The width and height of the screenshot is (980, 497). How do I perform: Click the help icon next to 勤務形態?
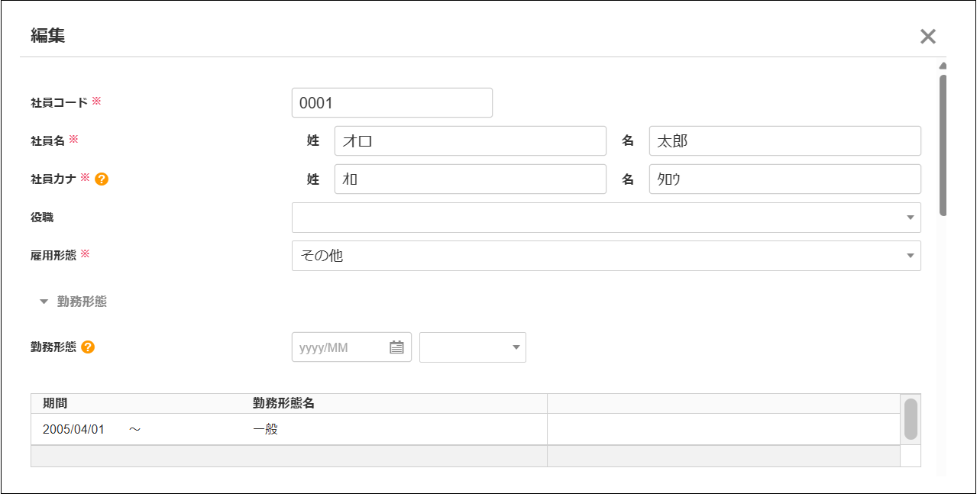[89, 347]
